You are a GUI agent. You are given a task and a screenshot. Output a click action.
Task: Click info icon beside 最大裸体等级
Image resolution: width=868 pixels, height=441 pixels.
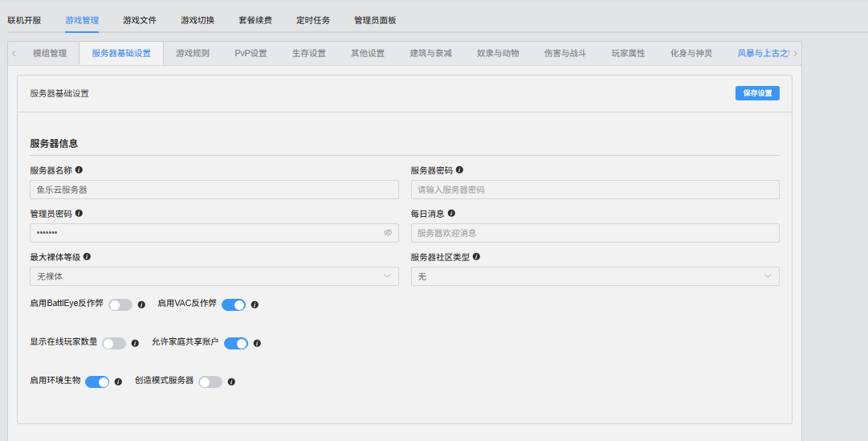pos(87,257)
